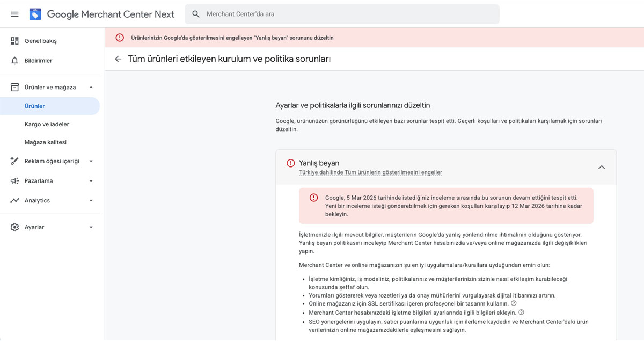Click the search magnifier icon
Screen dimensions: 644x341
(195, 14)
